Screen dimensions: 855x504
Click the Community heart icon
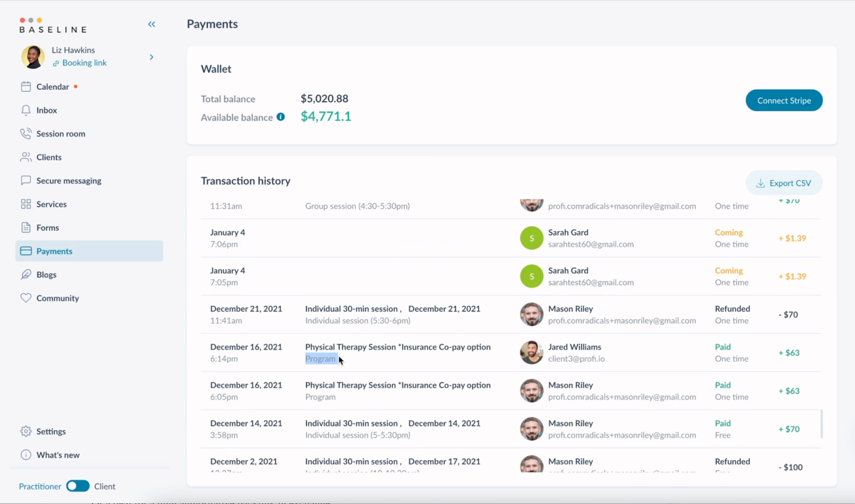coord(26,298)
